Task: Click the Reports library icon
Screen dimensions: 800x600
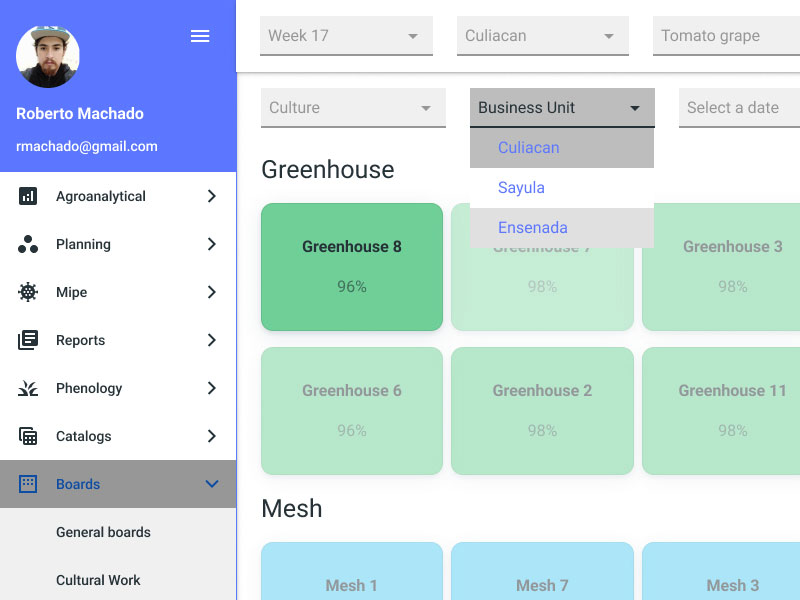Action: point(28,340)
